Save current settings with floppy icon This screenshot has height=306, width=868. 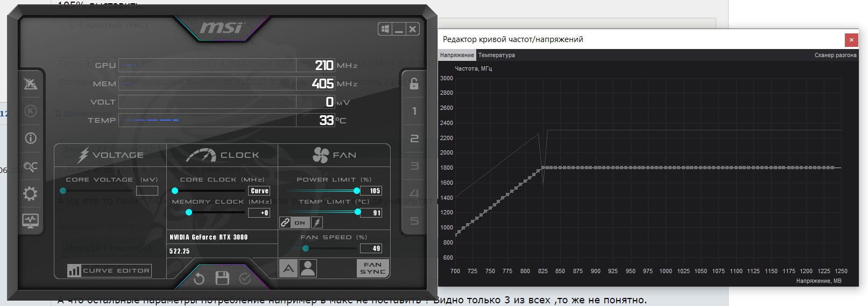click(222, 278)
